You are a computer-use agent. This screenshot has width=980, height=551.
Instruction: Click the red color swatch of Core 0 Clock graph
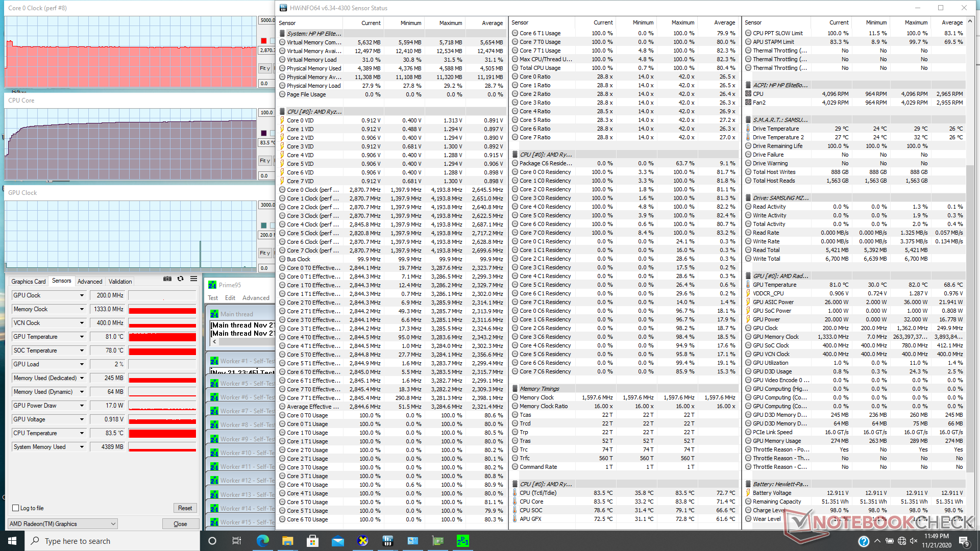(x=264, y=41)
